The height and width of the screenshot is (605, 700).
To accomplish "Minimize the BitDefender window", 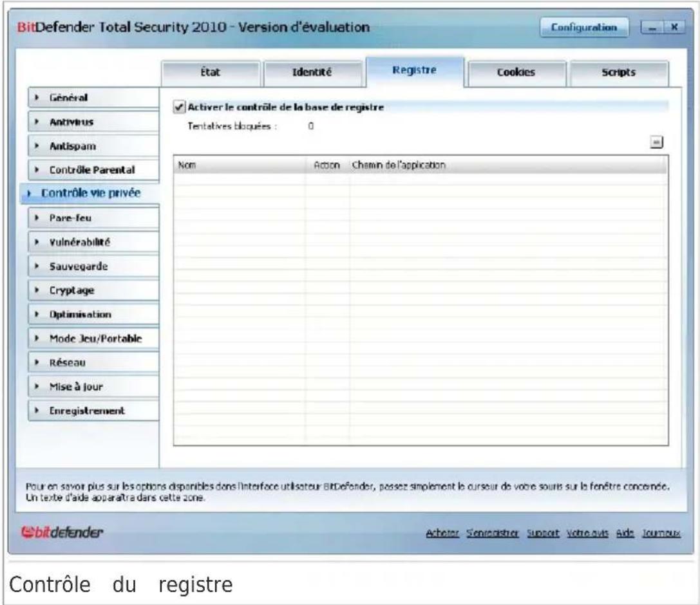I will [x=653, y=28].
